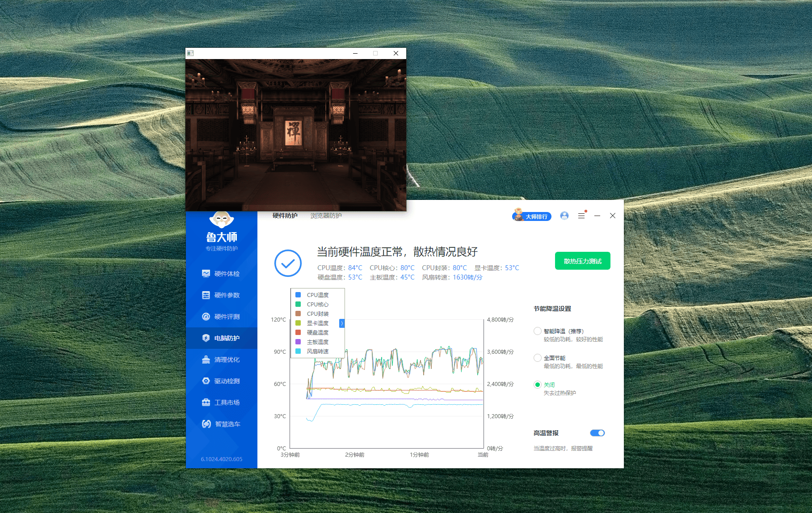Select the CPU温度 blue color swatch

click(x=298, y=295)
